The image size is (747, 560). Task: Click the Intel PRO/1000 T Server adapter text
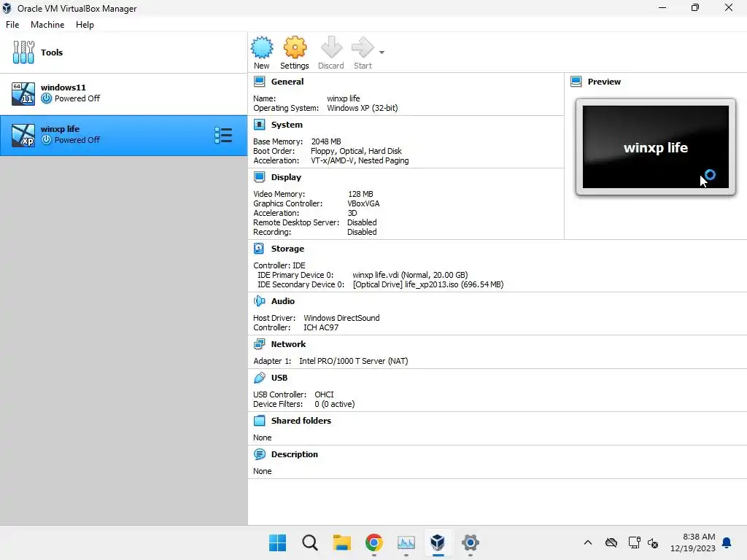(354, 361)
